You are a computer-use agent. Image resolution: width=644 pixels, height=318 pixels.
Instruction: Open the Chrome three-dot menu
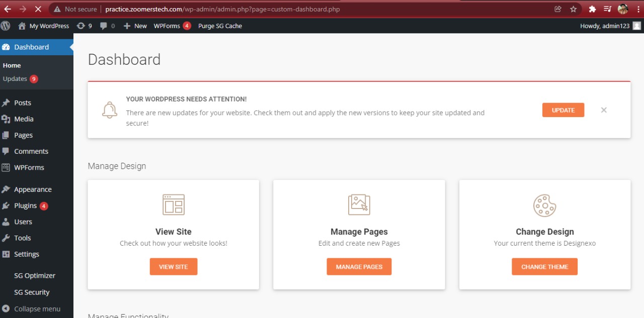click(x=638, y=9)
